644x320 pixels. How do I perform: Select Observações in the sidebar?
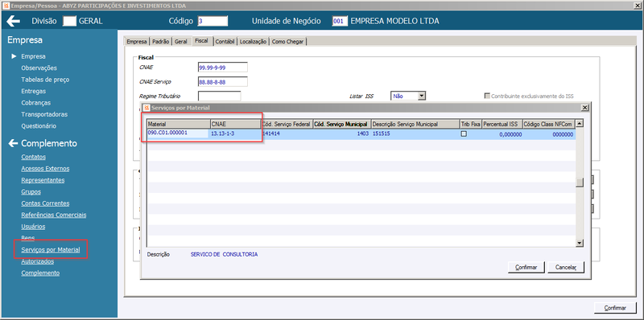[39, 68]
